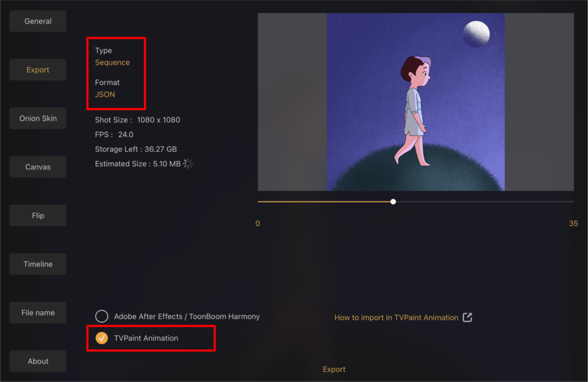Open the Canvas settings tab

(38, 167)
